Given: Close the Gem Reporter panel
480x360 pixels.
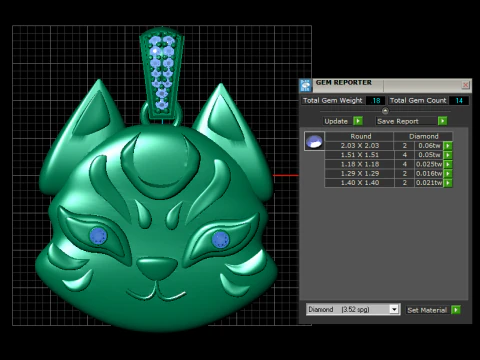Looking at the screenshot, I should click(465, 85).
